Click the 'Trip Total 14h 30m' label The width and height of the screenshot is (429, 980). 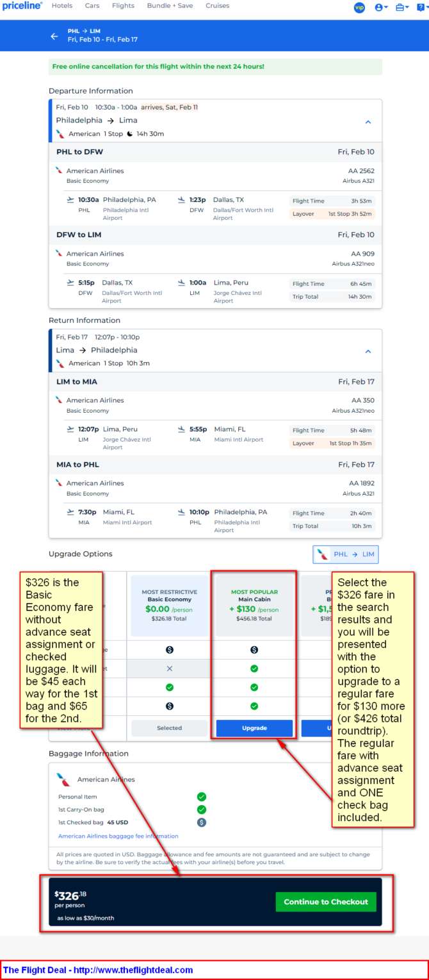(332, 297)
